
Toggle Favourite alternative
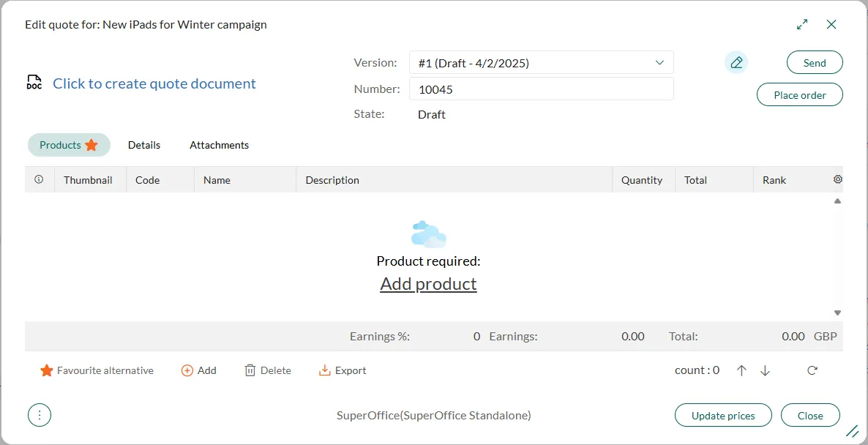pos(97,370)
